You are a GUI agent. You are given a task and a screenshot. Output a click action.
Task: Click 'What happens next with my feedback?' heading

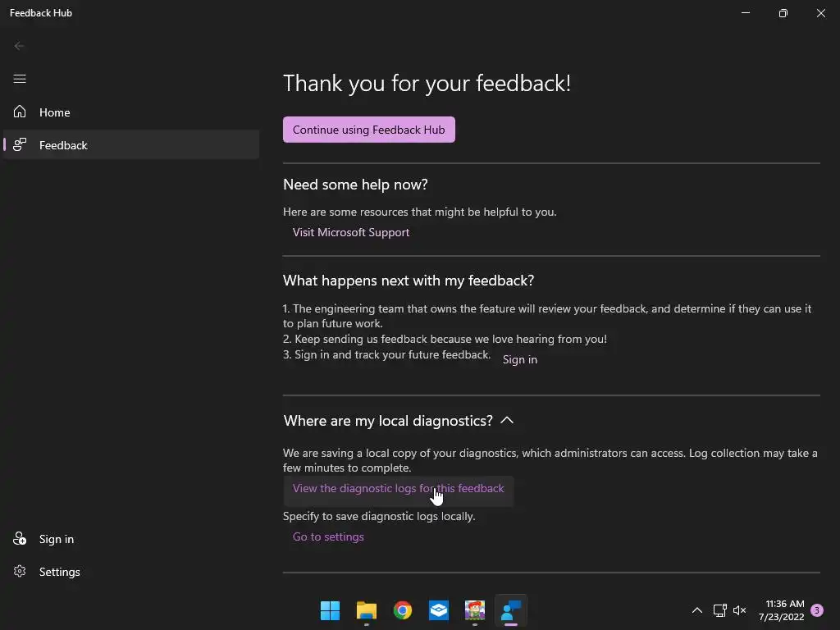[409, 281]
